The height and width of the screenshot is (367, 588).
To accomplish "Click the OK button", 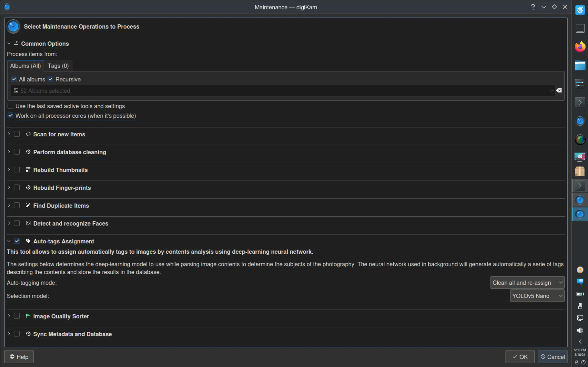I will point(520,357).
